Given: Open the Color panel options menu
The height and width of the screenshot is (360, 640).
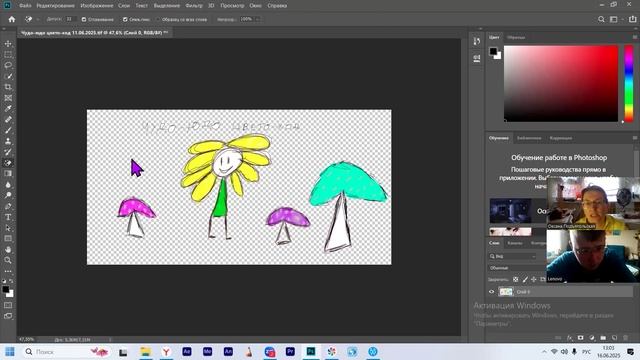Looking at the screenshot, I should (x=635, y=37).
